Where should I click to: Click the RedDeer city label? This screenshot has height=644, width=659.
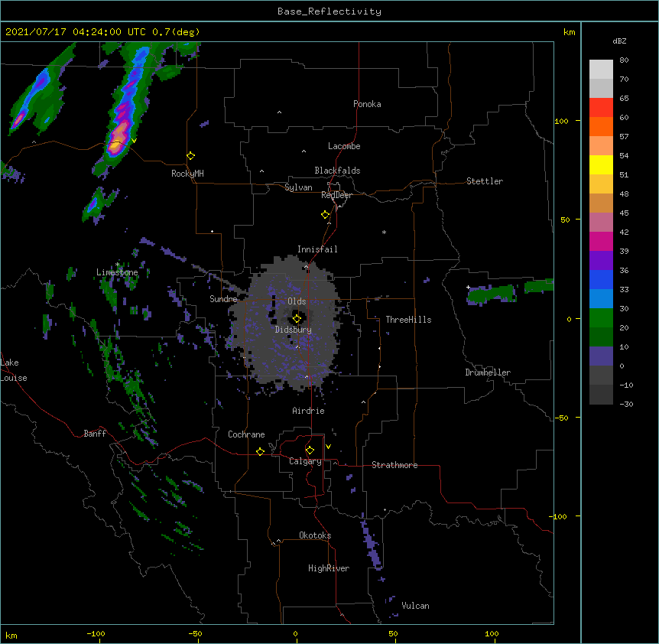point(336,195)
